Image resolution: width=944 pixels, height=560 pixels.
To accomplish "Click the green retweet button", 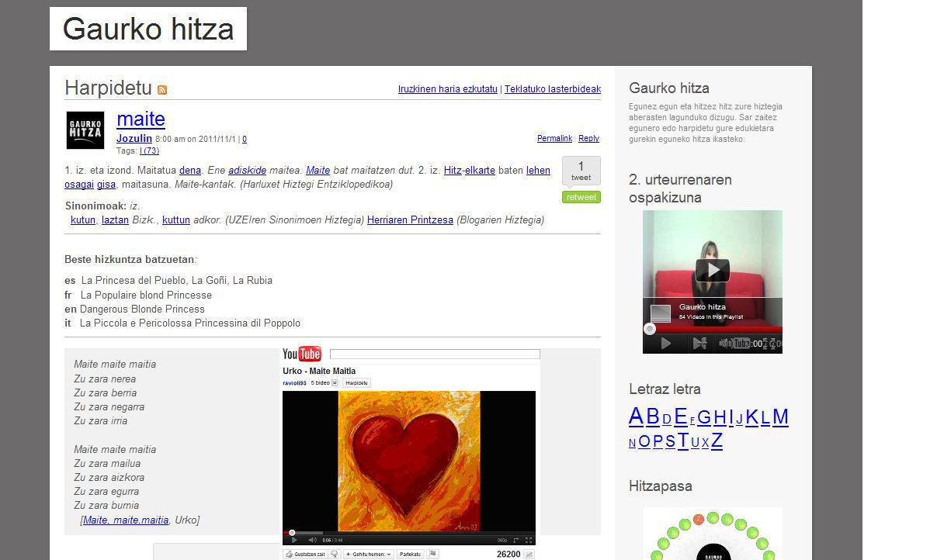I will pos(581,197).
